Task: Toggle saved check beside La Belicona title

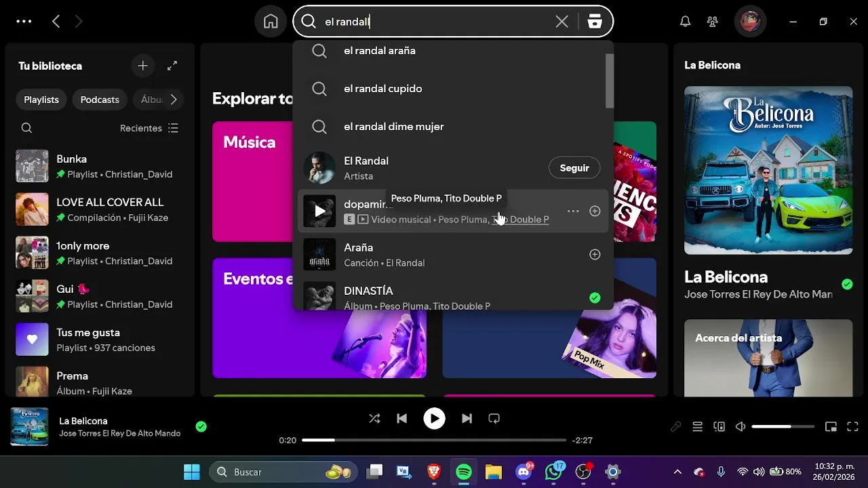Action: click(847, 284)
